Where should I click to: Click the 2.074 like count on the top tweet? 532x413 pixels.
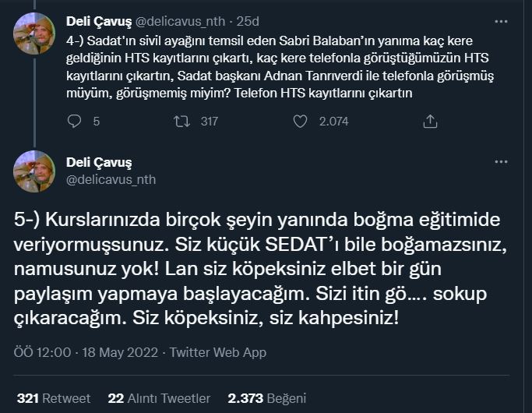(x=333, y=121)
